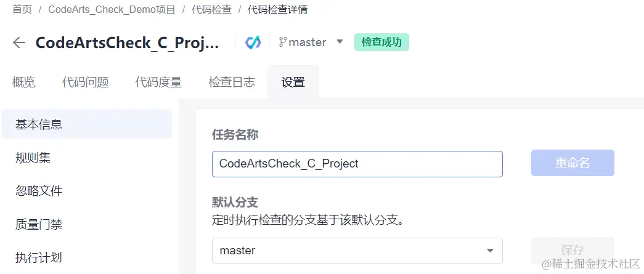The width and height of the screenshot is (644, 274).
Task: Open the CodeArts logo icon next to title
Action: click(253, 42)
